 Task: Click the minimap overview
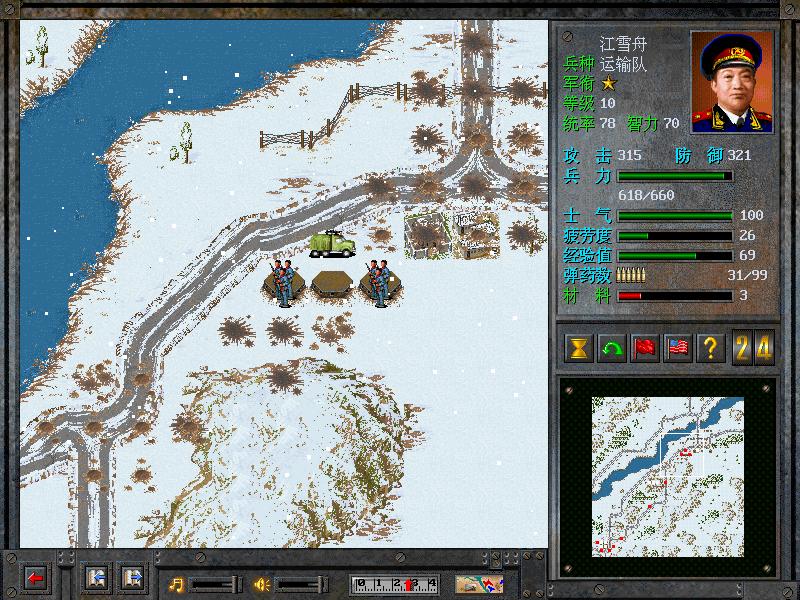668,477
